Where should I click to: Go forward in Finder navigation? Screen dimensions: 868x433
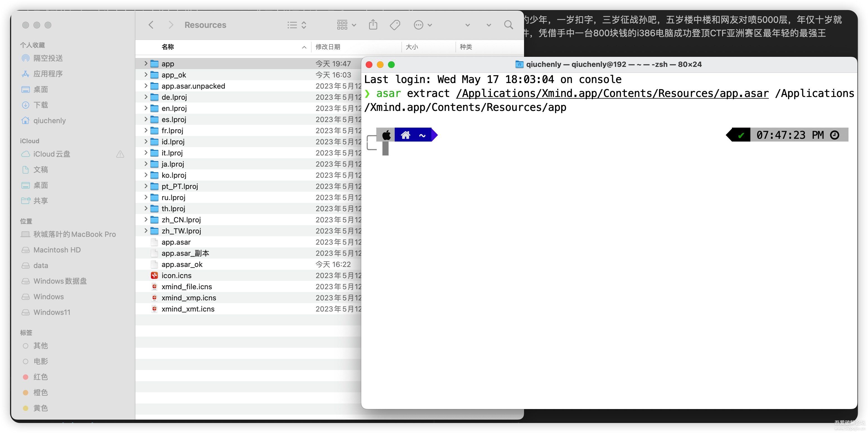171,25
